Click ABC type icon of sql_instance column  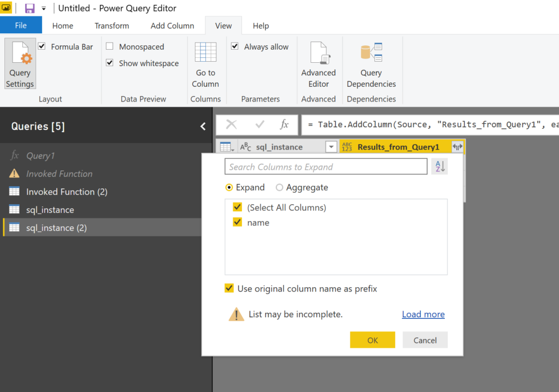(245, 147)
